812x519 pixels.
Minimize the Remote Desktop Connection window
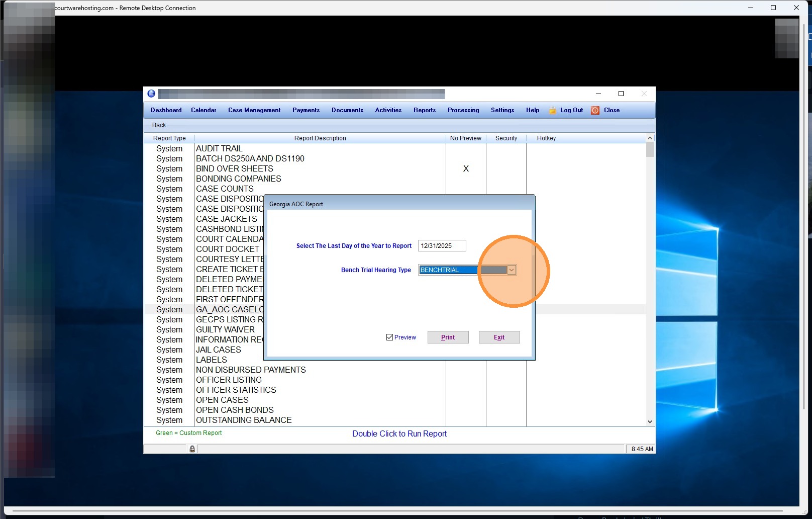pos(751,8)
